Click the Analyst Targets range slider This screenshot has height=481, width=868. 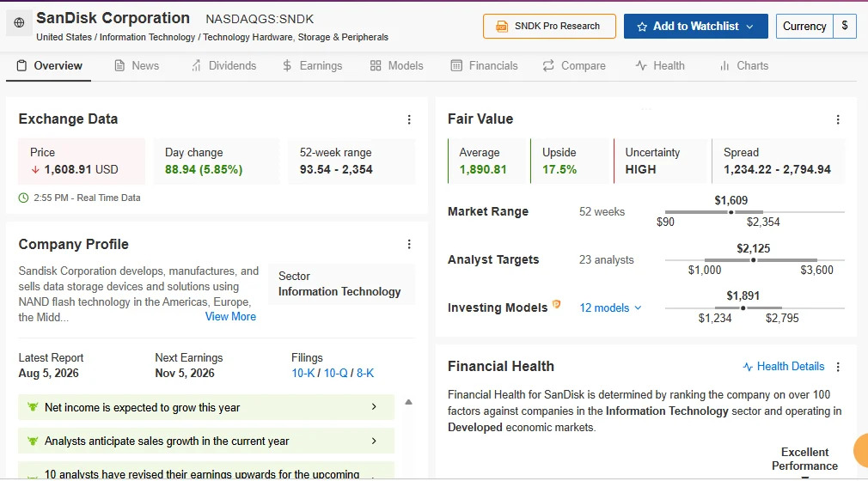tap(755, 259)
